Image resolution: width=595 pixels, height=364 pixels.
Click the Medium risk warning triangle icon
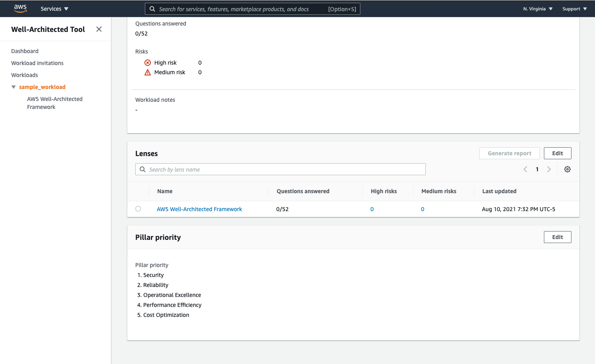tap(148, 72)
